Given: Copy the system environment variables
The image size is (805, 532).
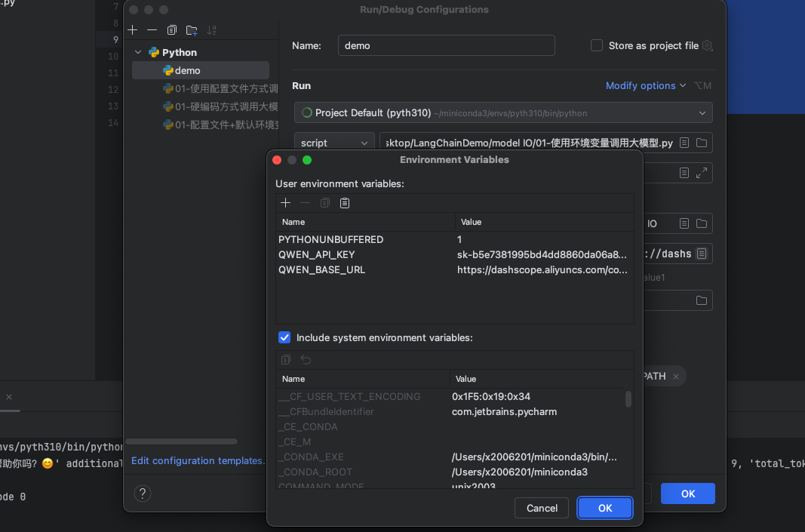Looking at the screenshot, I should coord(286,359).
